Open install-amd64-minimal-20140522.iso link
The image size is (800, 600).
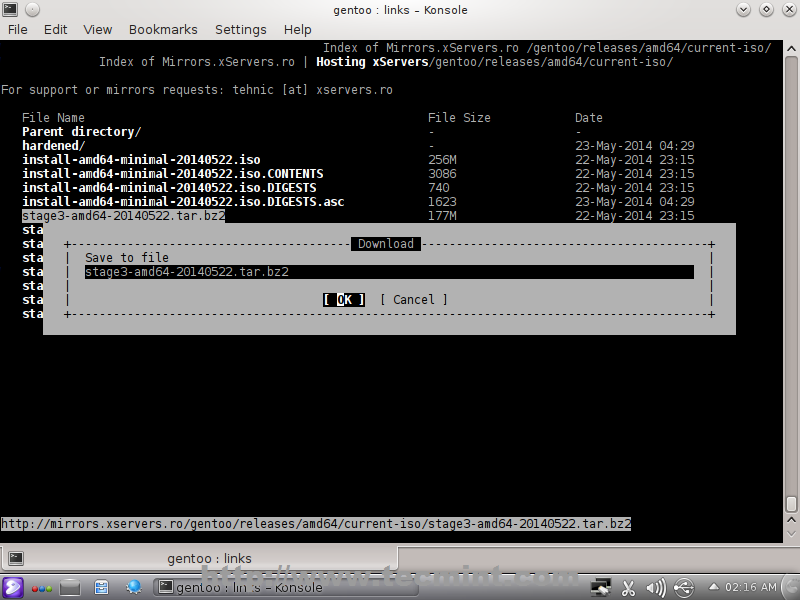click(141, 159)
